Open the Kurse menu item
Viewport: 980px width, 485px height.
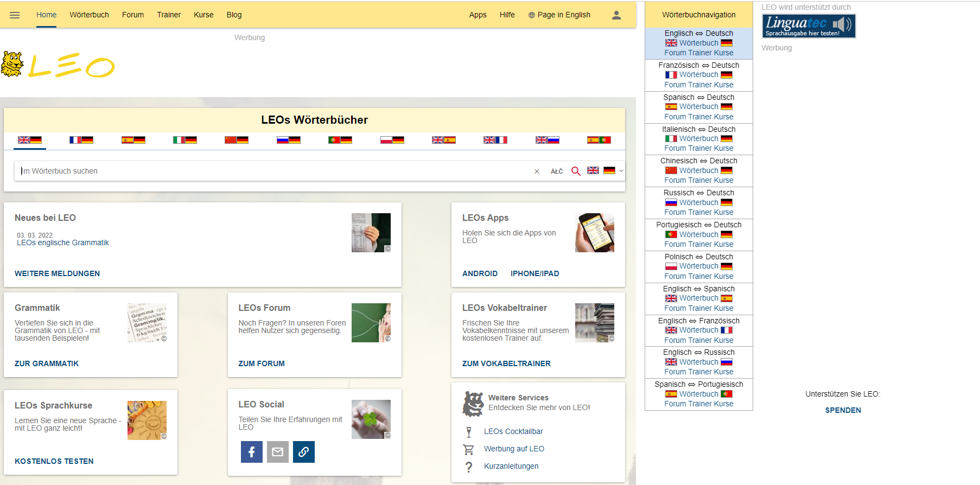(203, 15)
